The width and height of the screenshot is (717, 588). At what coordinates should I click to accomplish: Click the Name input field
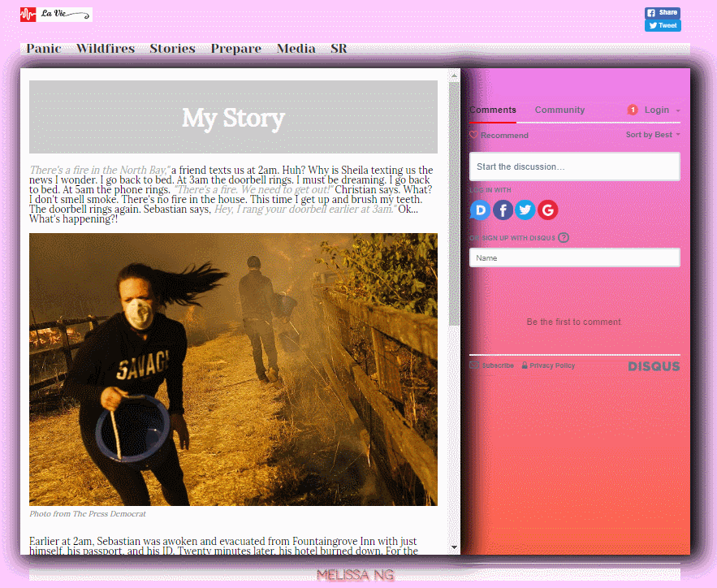pyautogui.click(x=574, y=258)
